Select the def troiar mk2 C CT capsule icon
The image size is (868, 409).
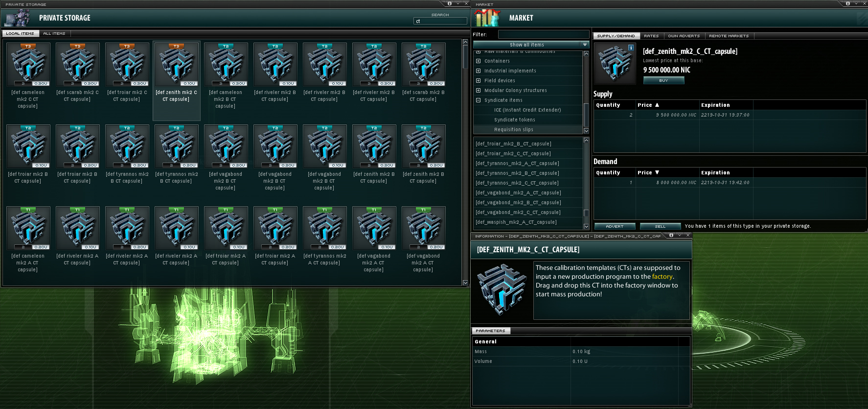click(x=127, y=64)
